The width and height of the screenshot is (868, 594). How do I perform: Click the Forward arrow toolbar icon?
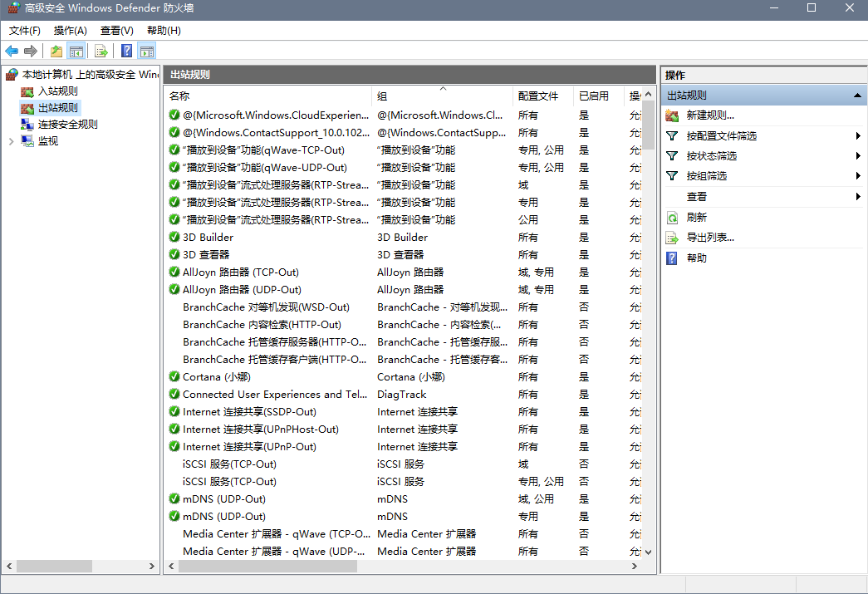[31, 51]
